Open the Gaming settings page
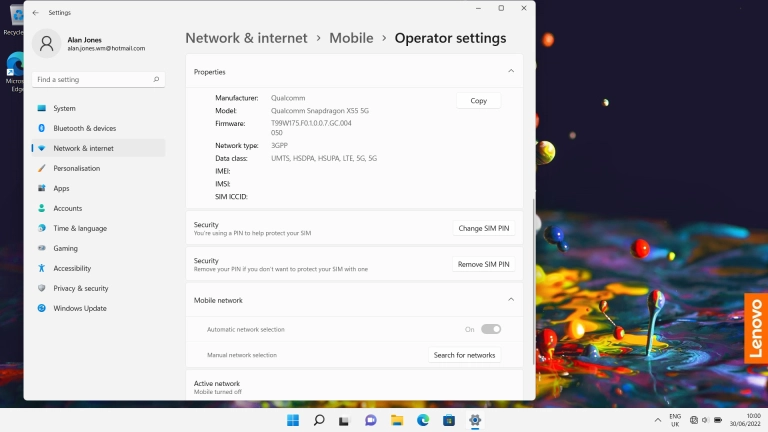 pos(65,248)
